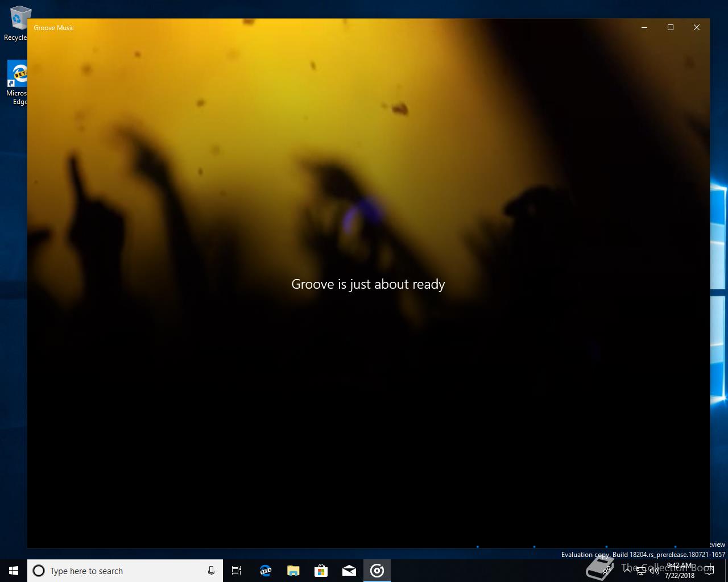728x582 pixels.
Task: Show hidden tray icons chevron
Action: click(x=627, y=570)
